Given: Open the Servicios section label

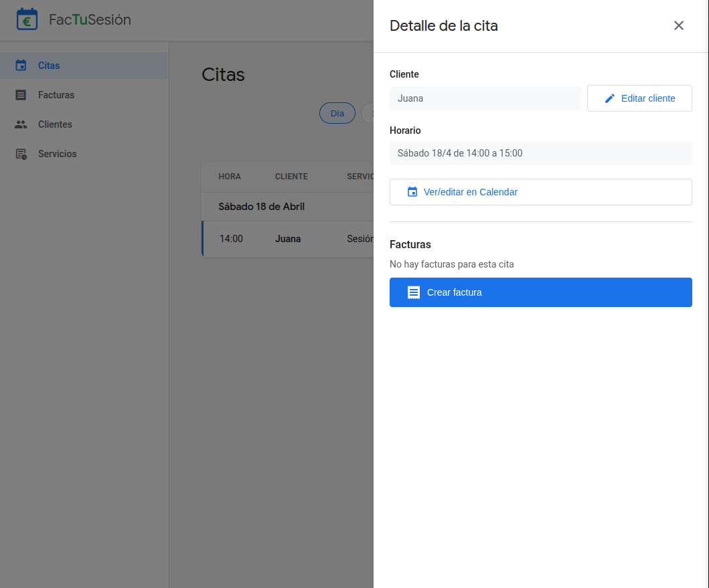Looking at the screenshot, I should [x=58, y=154].
